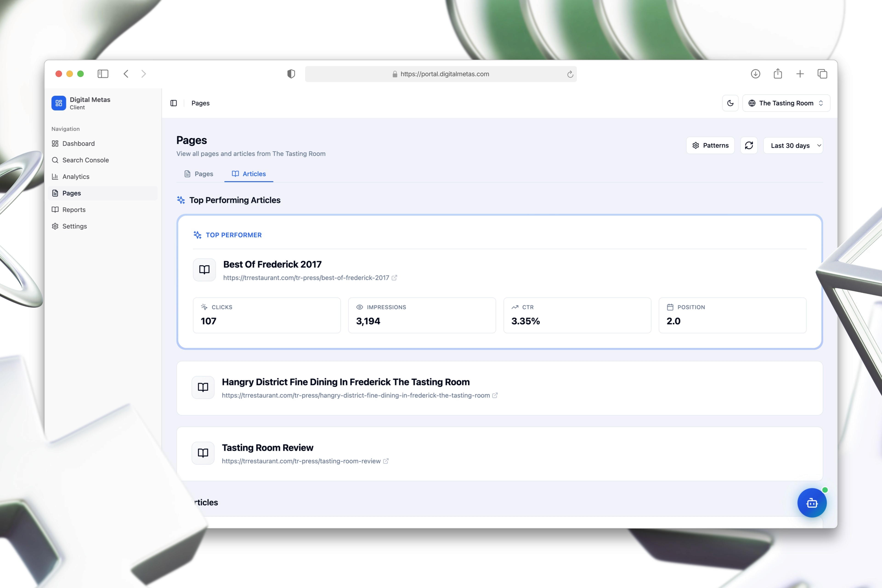Click the Safari address bar

coord(441,74)
